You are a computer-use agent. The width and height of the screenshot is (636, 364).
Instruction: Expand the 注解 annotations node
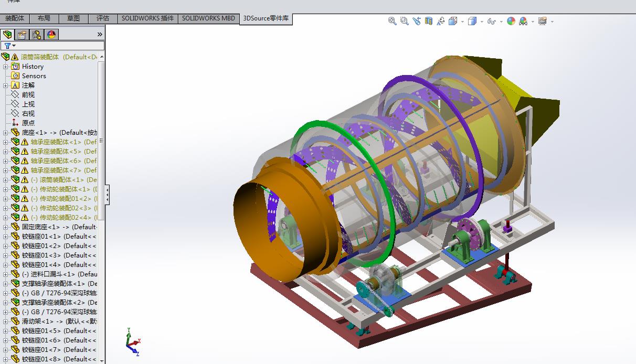click(x=6, y=85)
